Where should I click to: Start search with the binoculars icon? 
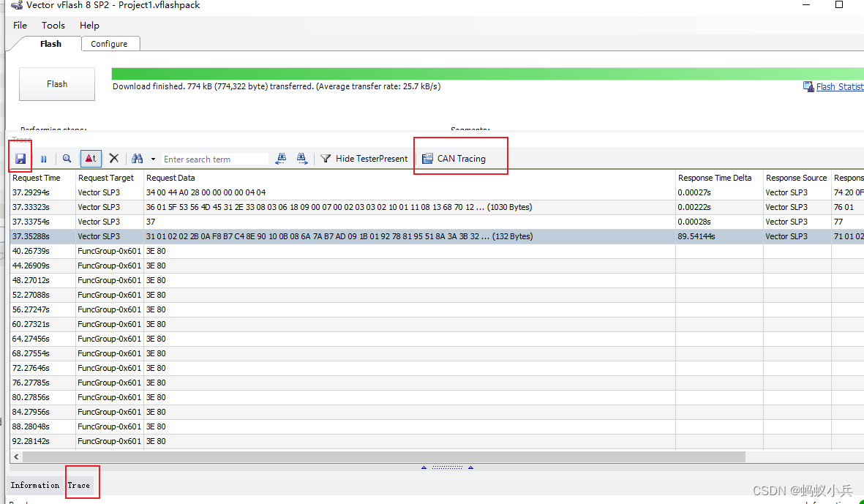point(138,159)
